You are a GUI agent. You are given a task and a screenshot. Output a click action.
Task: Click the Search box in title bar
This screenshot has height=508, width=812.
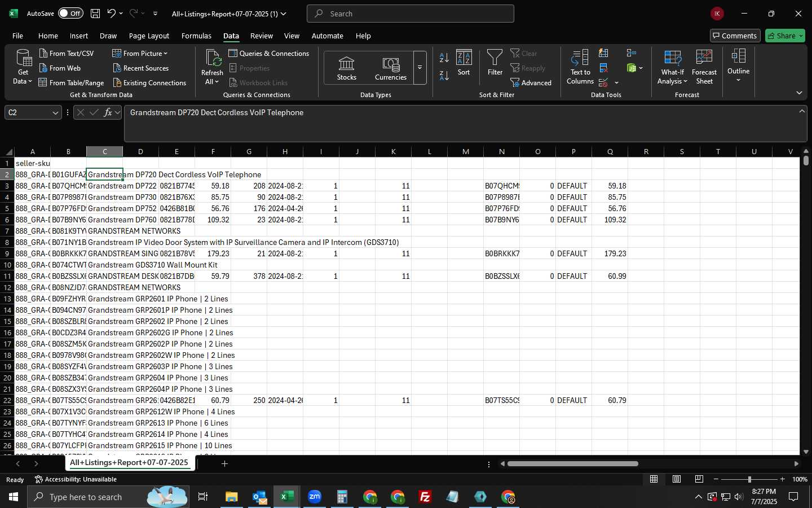point(411,14)
